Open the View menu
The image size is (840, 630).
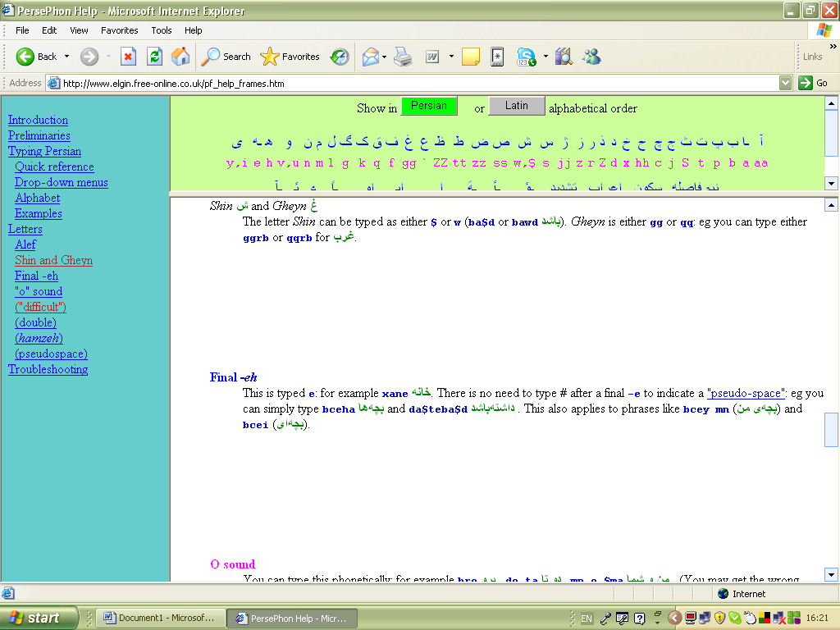tap(79, 30)
